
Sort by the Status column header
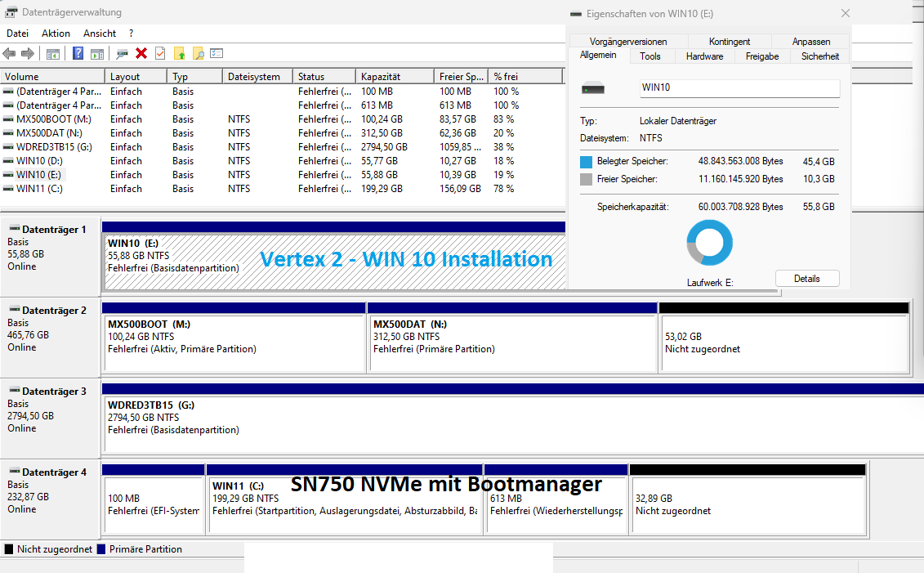[324, 77]
